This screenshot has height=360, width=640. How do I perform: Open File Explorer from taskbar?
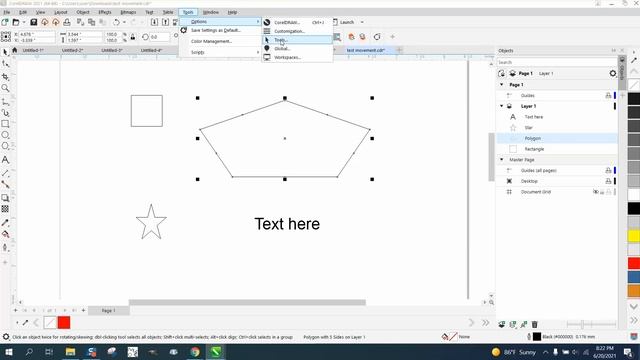[70, 352]
